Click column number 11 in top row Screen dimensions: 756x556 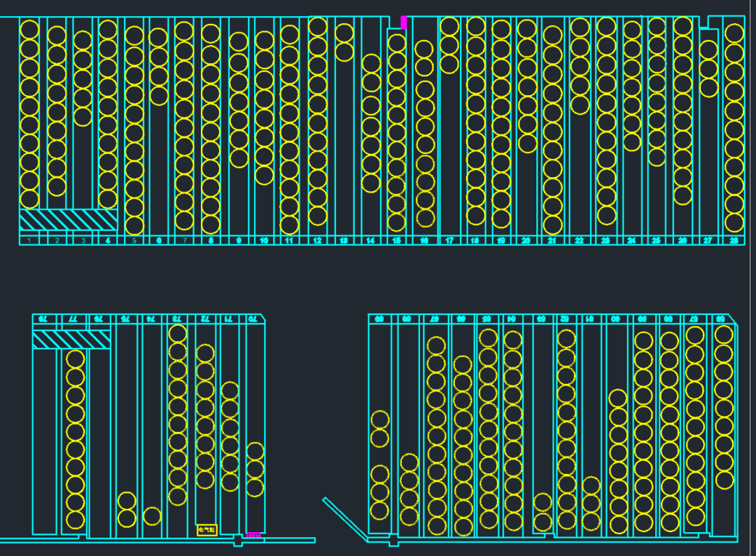click(289, 240)
